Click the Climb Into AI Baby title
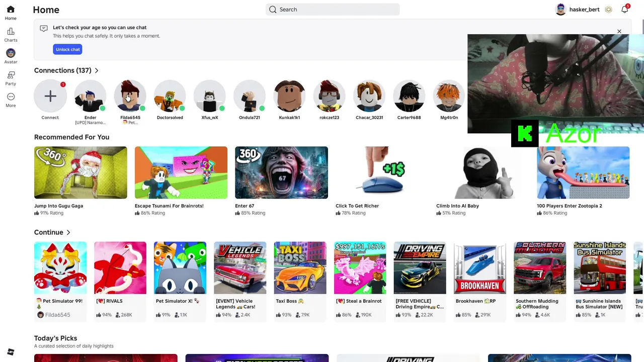The image size is (644, 362). pyautogui.click(x=458, y=206)
